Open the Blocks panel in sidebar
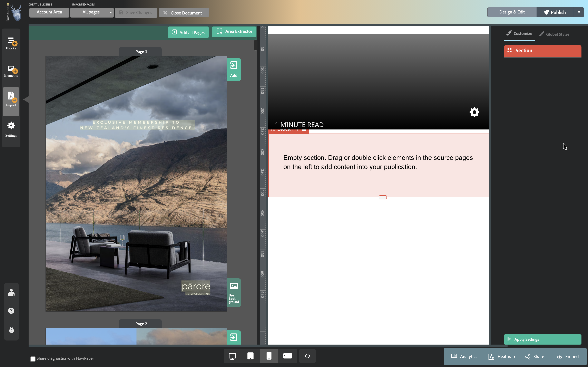 pos(11,43)
